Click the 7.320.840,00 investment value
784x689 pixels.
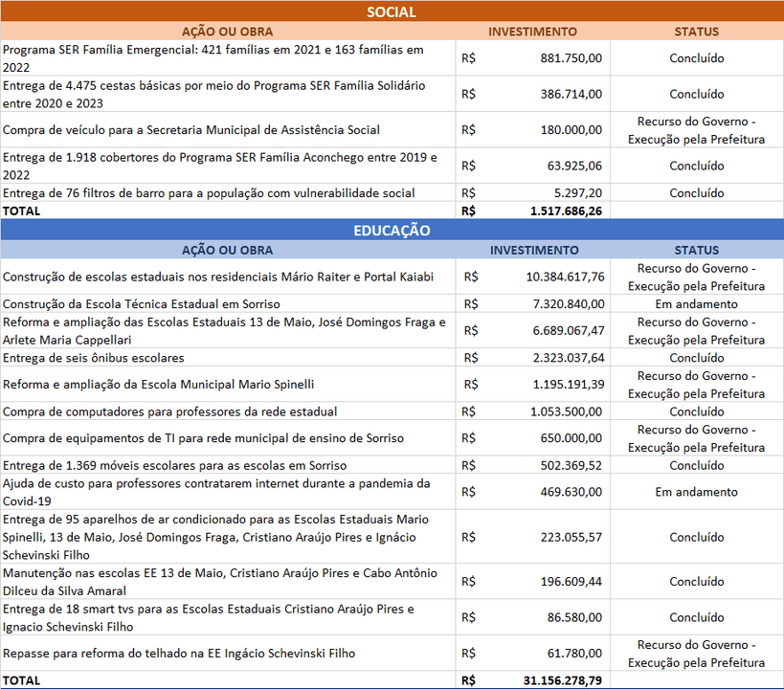click(565, 304)
